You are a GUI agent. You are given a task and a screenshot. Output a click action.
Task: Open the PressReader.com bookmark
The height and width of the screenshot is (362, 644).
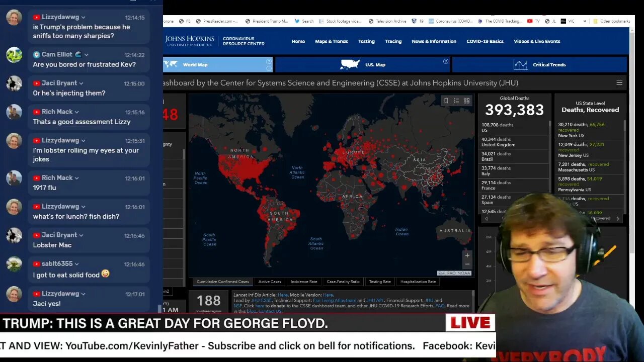click(x=217, y=21)
